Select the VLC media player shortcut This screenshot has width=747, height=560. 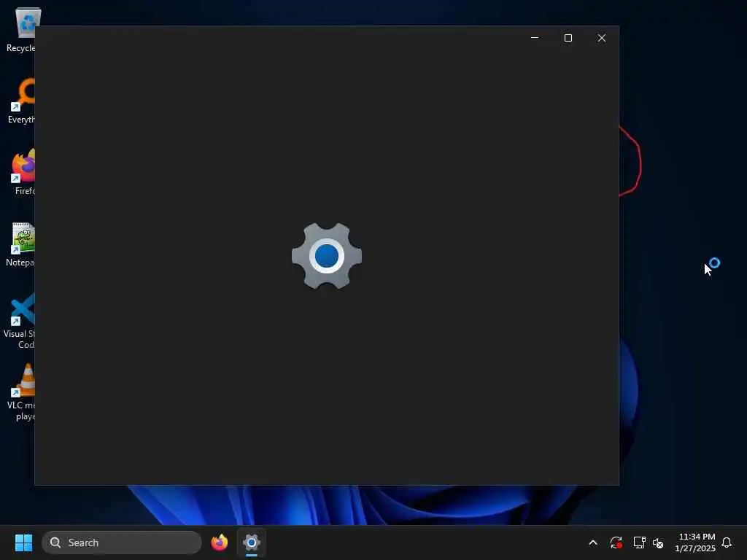tap(21, 392)
